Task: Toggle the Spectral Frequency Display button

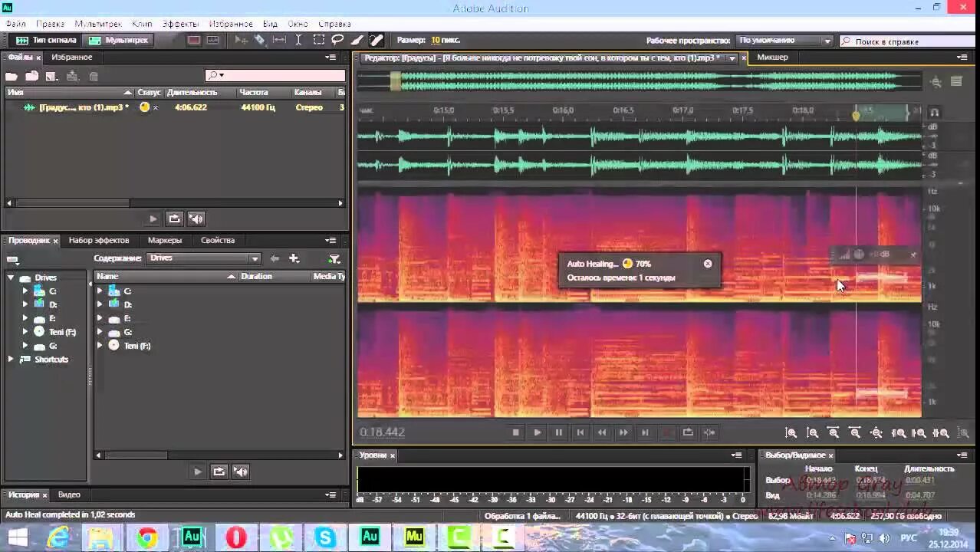Action: tap(194, 40)
